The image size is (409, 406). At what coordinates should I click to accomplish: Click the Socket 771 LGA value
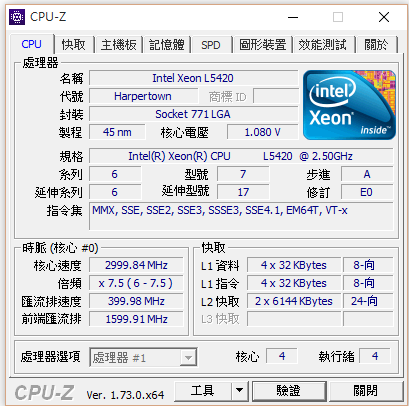193,114
